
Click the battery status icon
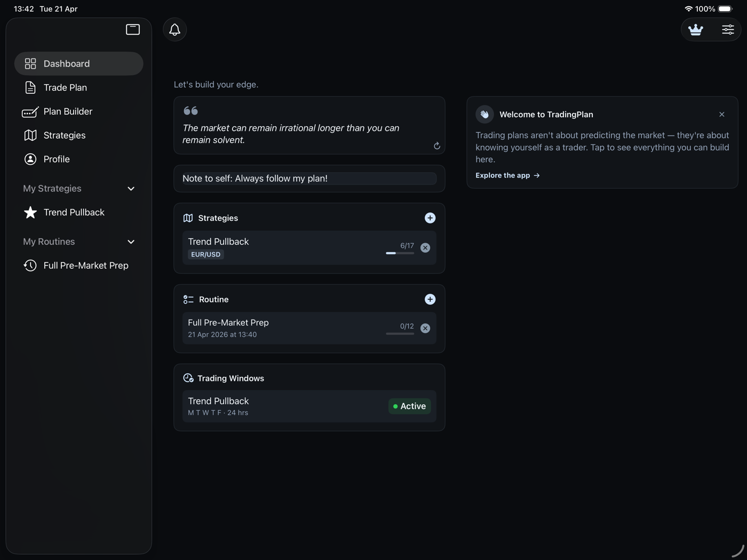726,9
